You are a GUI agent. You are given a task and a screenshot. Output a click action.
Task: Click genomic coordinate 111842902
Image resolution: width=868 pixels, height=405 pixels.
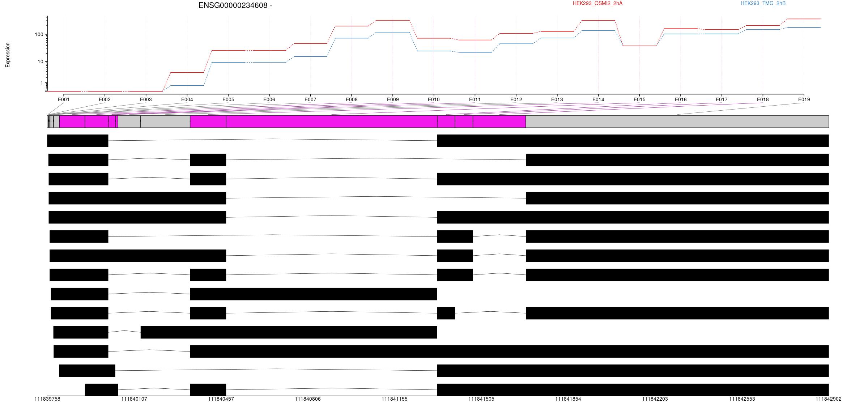click(829, 399)
